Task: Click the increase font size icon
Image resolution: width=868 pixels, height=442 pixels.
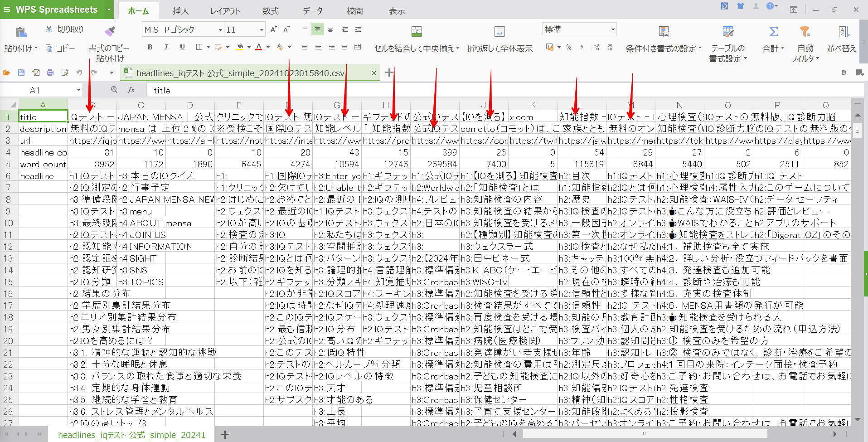Action: [x=273, y=29]
